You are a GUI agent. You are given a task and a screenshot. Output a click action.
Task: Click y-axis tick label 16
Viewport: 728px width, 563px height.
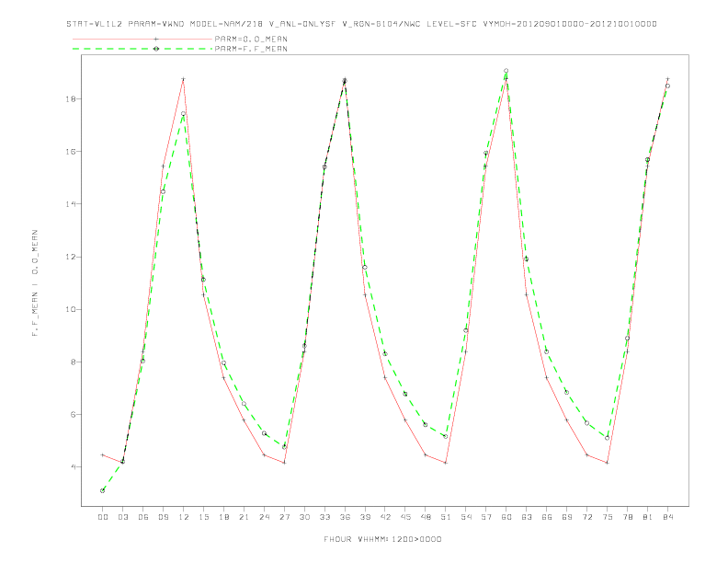point(71,152)
